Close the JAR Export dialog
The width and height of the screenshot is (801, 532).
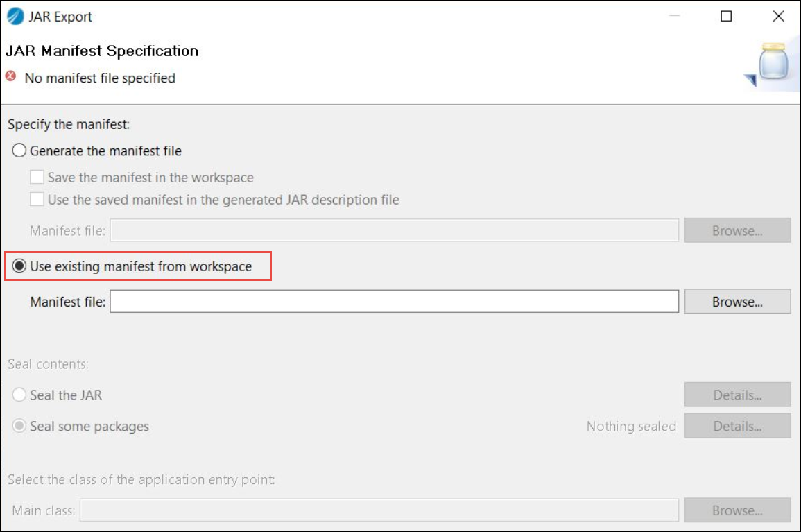[x=778, y=17]
